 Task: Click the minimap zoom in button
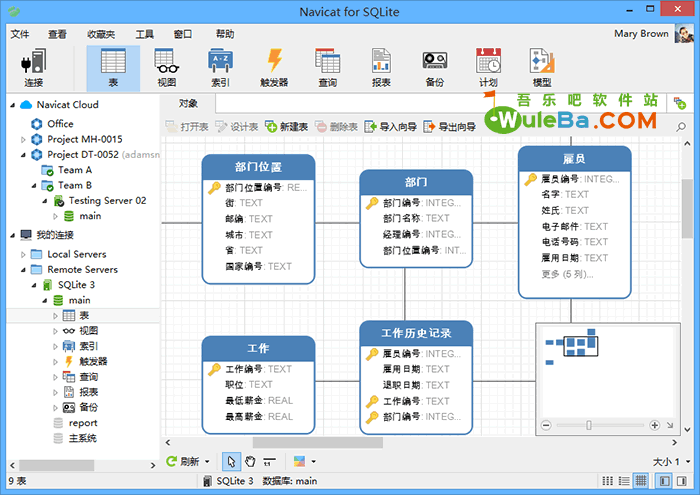[x=654, y=425]
